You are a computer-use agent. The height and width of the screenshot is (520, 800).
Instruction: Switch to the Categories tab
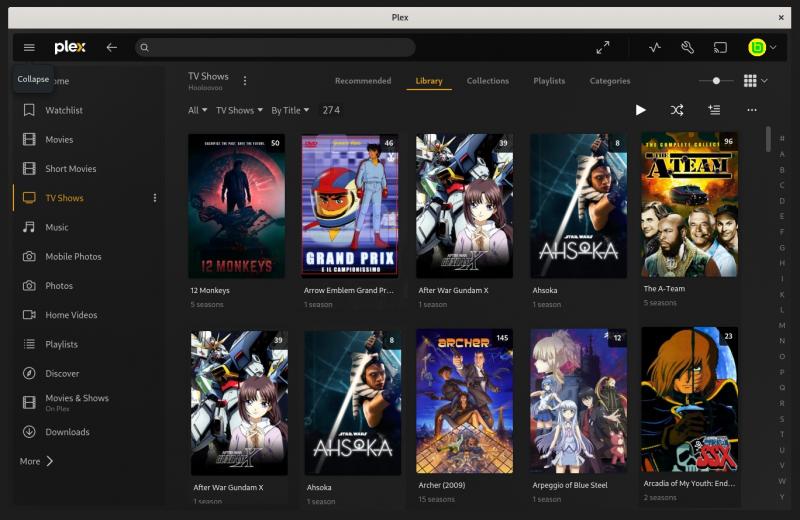pos(610,81)
